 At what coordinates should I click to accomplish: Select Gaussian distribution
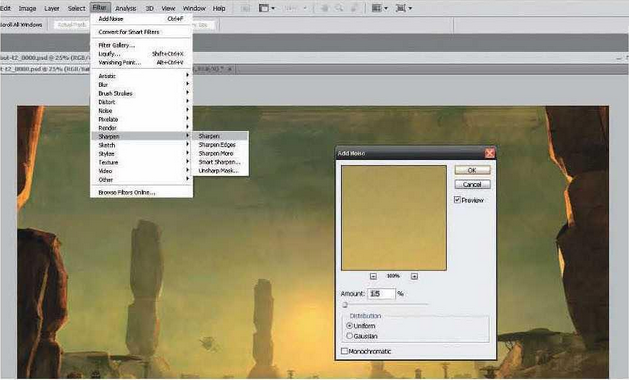click(349, 335)
